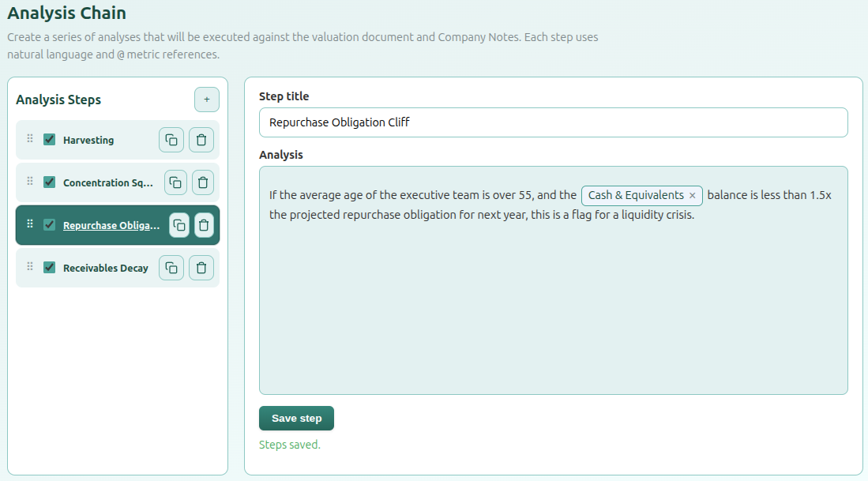This screenshot has height=481, width=868.
Task: Uncheck the Repurchase Obliga... step checkbox
Action: [x=49, y=225]
